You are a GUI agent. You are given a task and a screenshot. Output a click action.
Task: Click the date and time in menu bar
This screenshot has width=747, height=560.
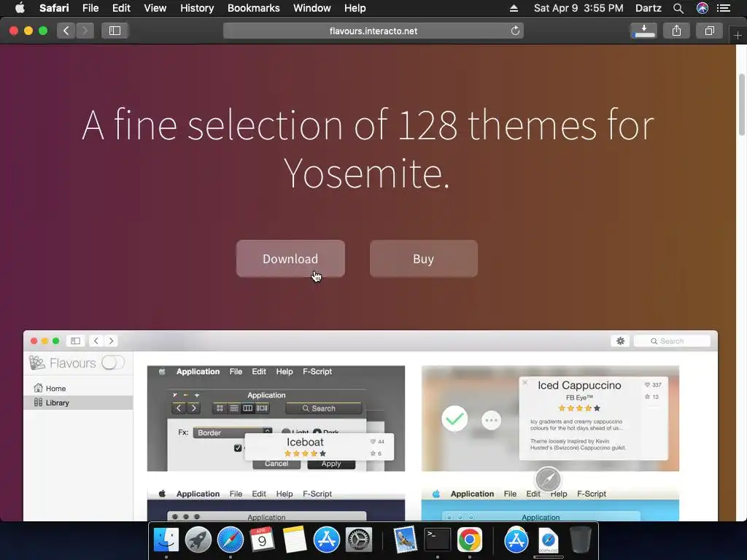[x=578, y=8]
